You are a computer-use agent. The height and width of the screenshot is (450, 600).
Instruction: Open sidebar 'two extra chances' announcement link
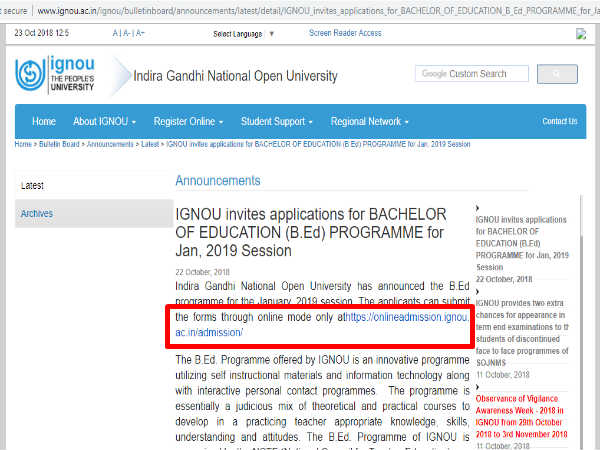pyautogui.click(x=522, y=333)
